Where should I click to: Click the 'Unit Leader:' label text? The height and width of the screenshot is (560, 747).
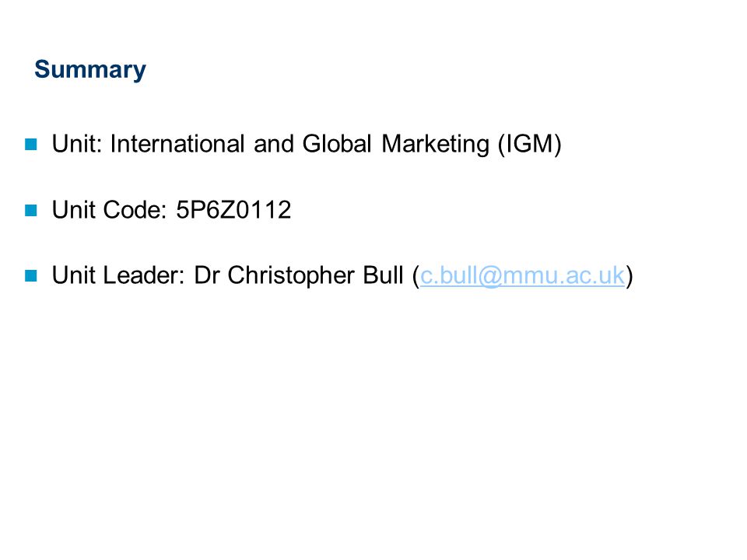(x=118, y=275)
